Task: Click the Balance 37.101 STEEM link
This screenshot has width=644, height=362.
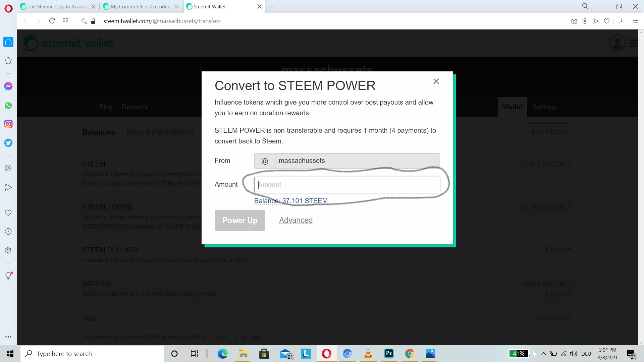Action: coord(291,201)
